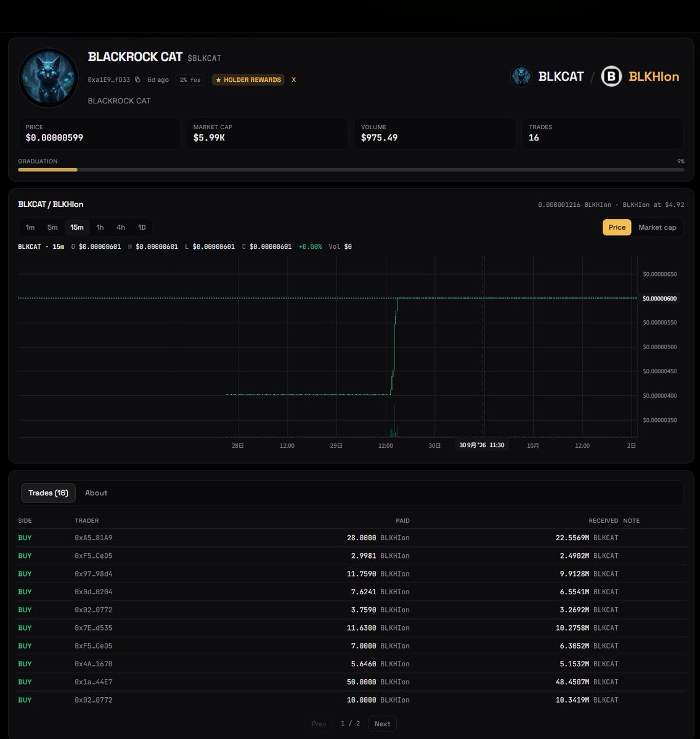Switch chart to Price view
Screen dimensions: 700x739
coord(617,227)
